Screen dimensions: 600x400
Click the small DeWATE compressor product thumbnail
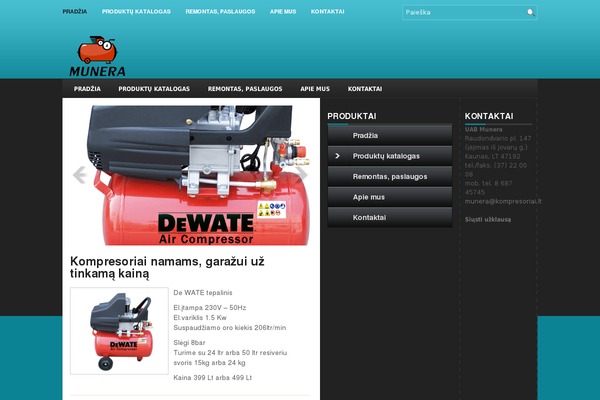pos(119,331)
